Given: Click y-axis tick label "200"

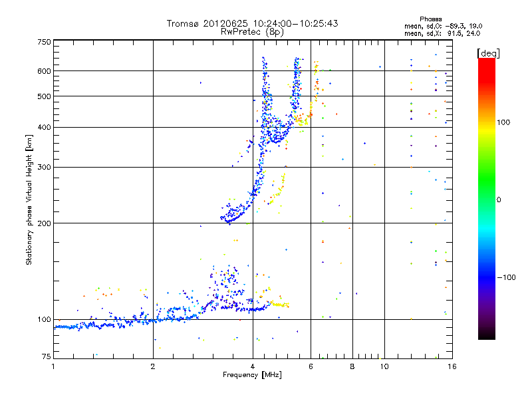Looking at the screenshot, I should tap(44, 223).
